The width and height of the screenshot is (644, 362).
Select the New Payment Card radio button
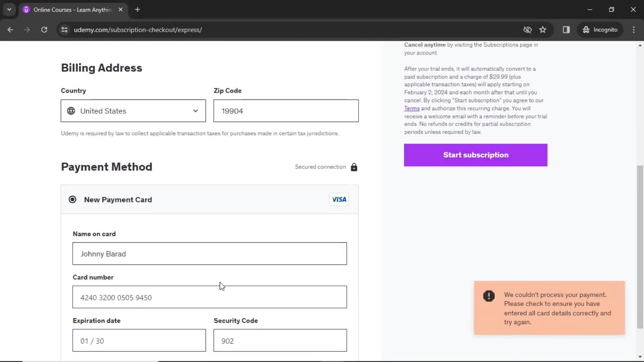tap(72, 199)
